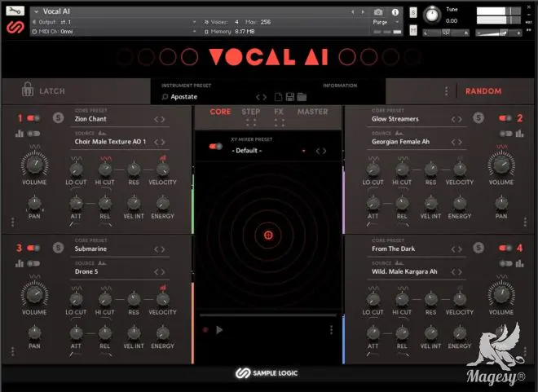
Task: Open core 1 three-dot options menu
Action: coord(13,222)
